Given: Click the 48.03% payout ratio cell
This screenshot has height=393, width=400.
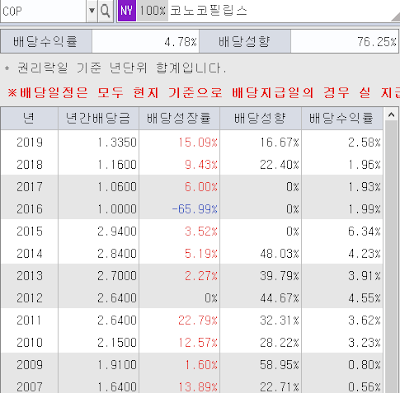Looking at the screenshot, I should 261,253.
